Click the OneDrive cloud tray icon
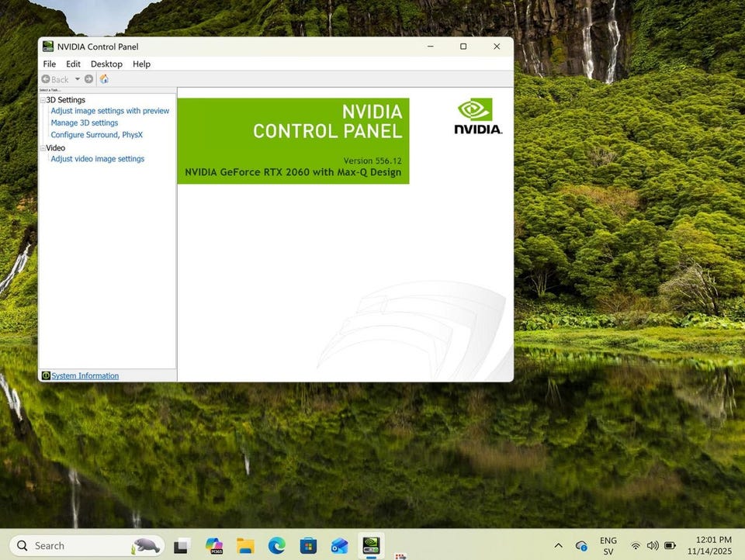The image size is (745, 560). pos(581,546)
